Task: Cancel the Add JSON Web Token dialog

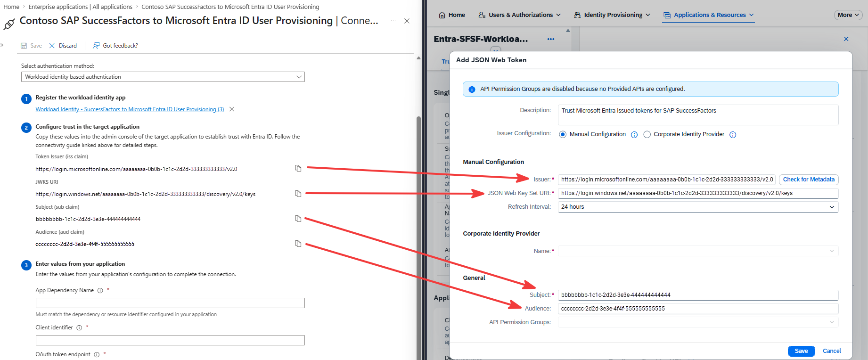Action: coord(832,351)
